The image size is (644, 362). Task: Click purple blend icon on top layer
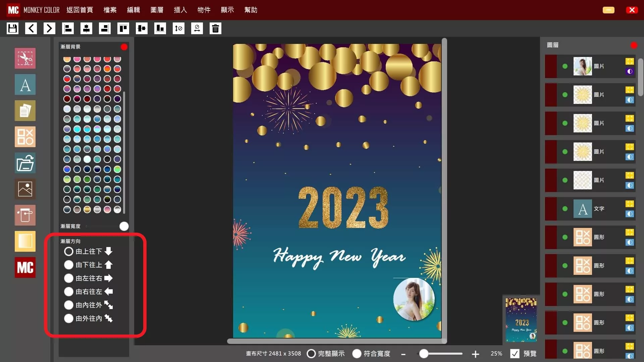pos(630,71)
